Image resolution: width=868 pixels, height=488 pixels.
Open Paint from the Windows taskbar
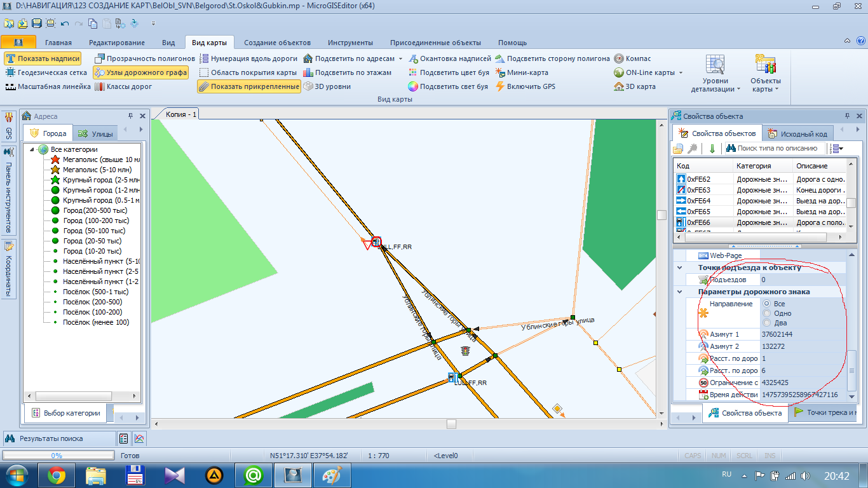(x=332, y=475)
